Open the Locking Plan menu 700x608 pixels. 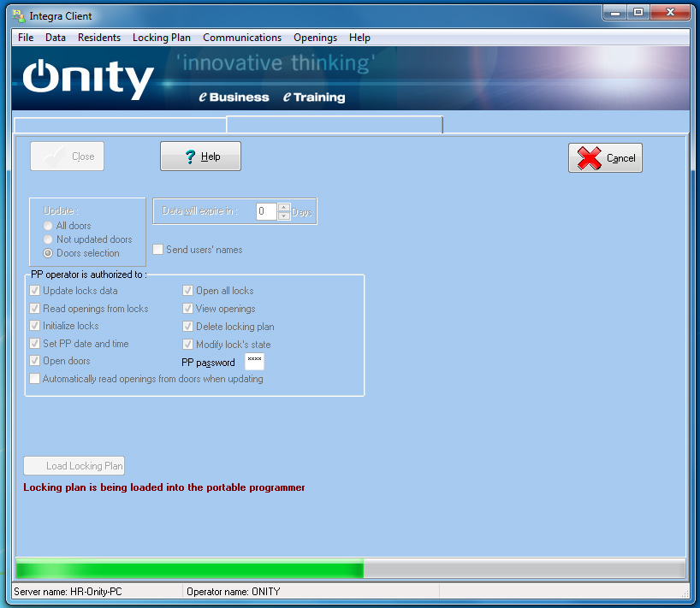162,38
